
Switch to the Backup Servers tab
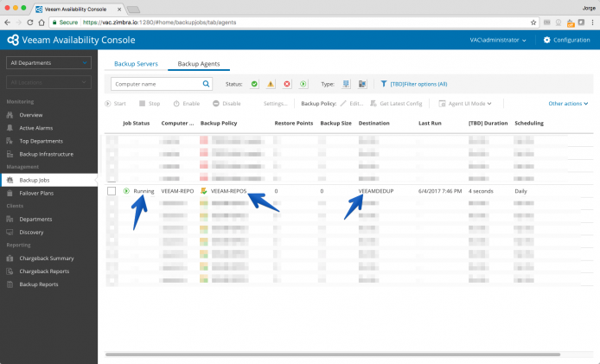136,63
